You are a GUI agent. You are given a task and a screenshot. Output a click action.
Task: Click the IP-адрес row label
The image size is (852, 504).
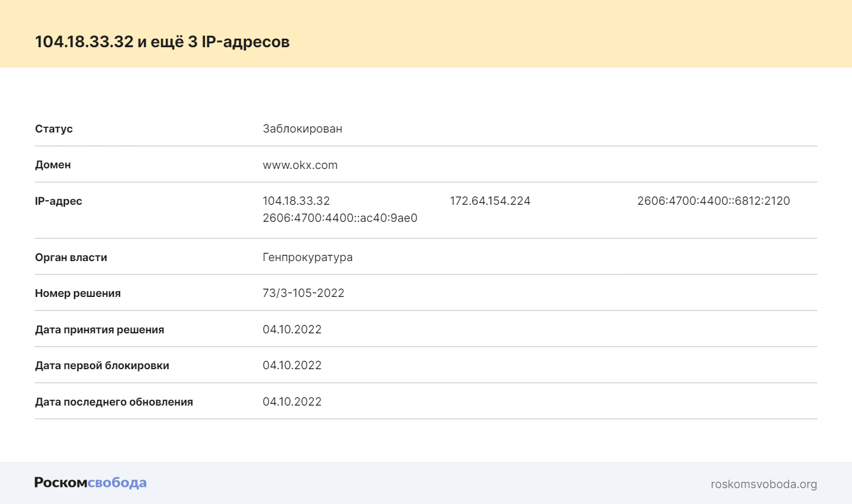pyautogui.click(x=59, y=201)
